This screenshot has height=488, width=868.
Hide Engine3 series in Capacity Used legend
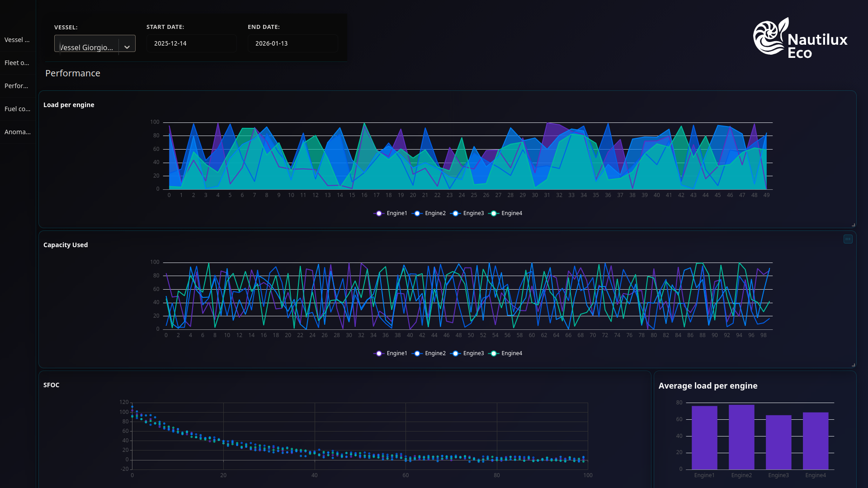coord(467,353)
